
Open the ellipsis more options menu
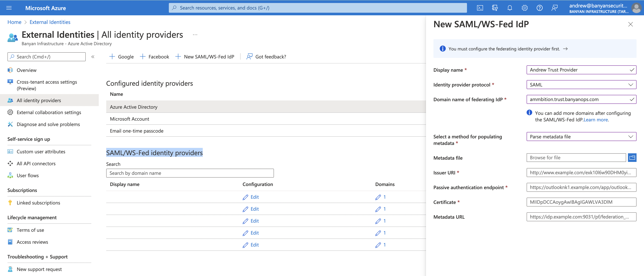pos(195,35)
